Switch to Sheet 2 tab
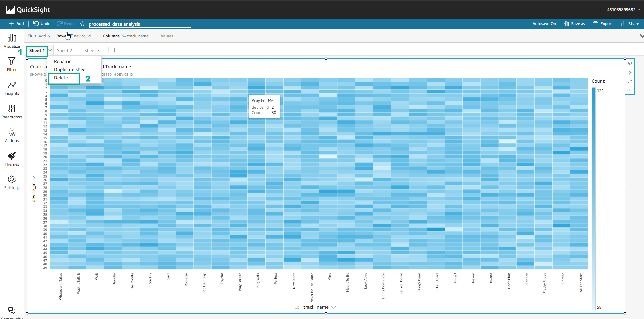The width and height of the screenshot is (644, 319). [64, 50]
